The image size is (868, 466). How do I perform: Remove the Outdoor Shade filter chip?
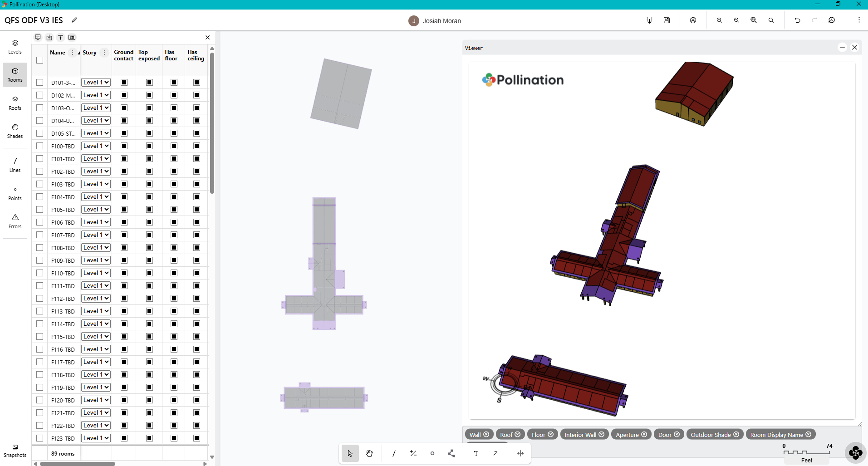coord(736,435)
